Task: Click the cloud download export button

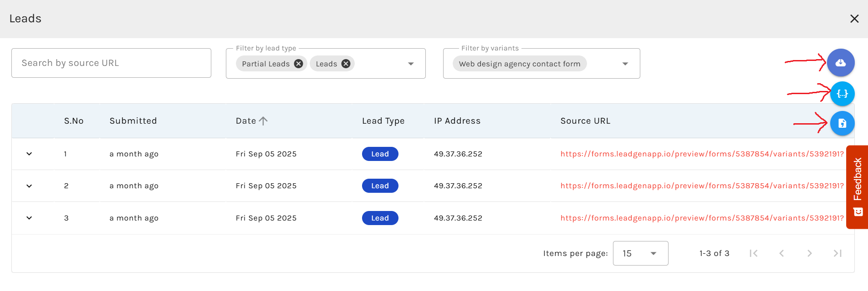Action: point(840,63)
